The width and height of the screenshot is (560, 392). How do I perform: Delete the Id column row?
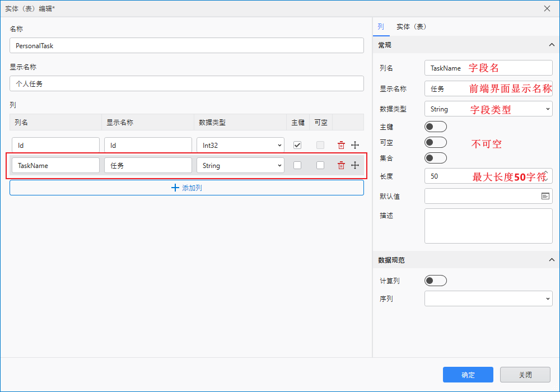tap(341, 145)
